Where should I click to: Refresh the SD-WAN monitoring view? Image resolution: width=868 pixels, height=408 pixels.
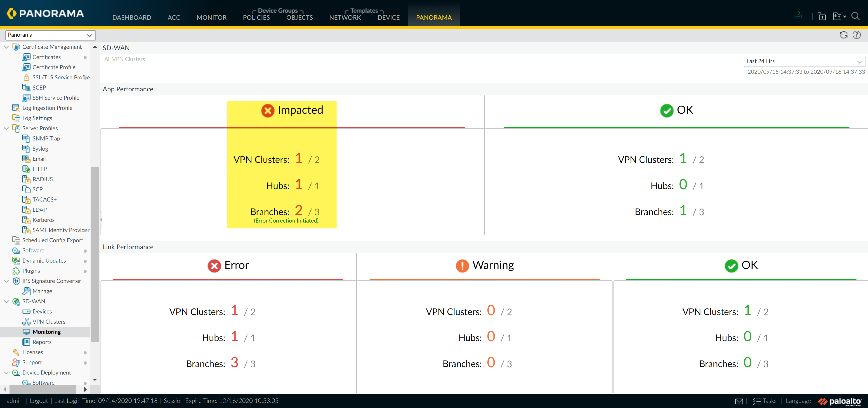pos(843,35)
